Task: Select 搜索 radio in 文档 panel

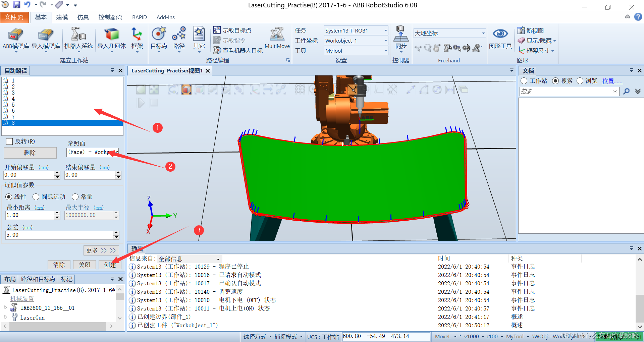Action: pos(555,81)
